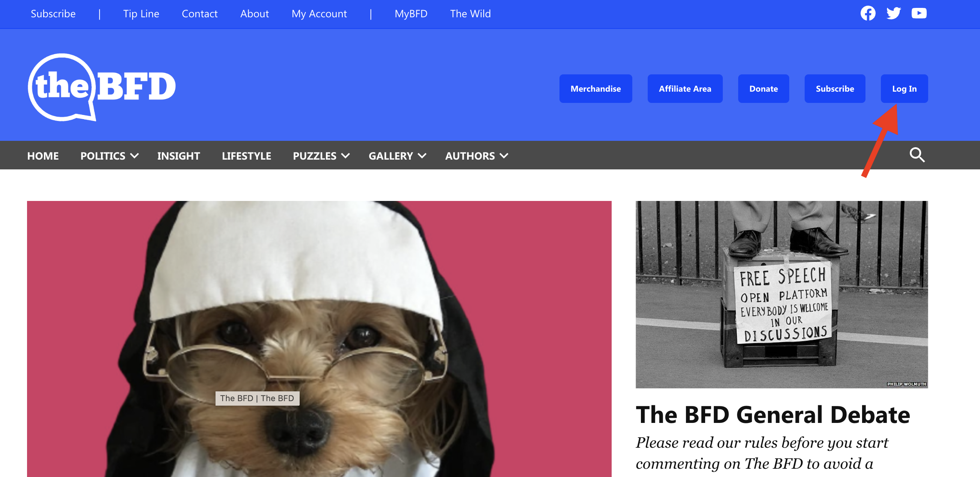Expand the Authors dropdown menu

[476, 156]
